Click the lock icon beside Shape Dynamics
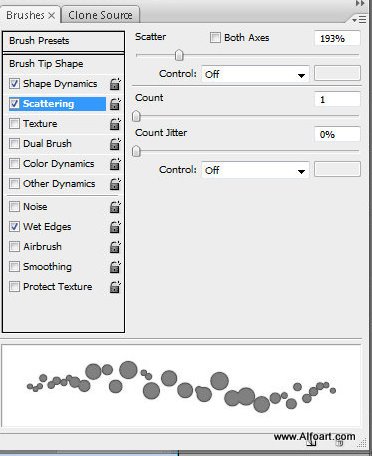The height and width of the screenshot is (456, 372). 115,84
